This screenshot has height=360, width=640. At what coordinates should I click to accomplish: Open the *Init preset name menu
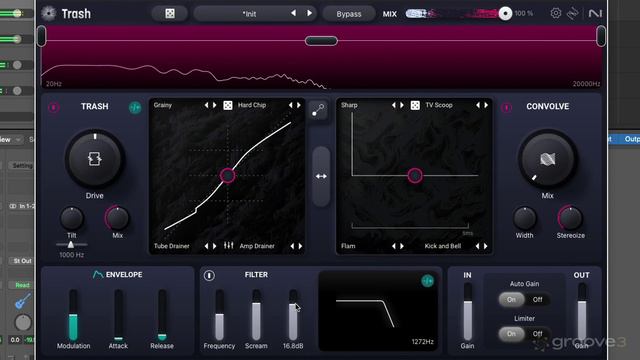coord(249,14)
